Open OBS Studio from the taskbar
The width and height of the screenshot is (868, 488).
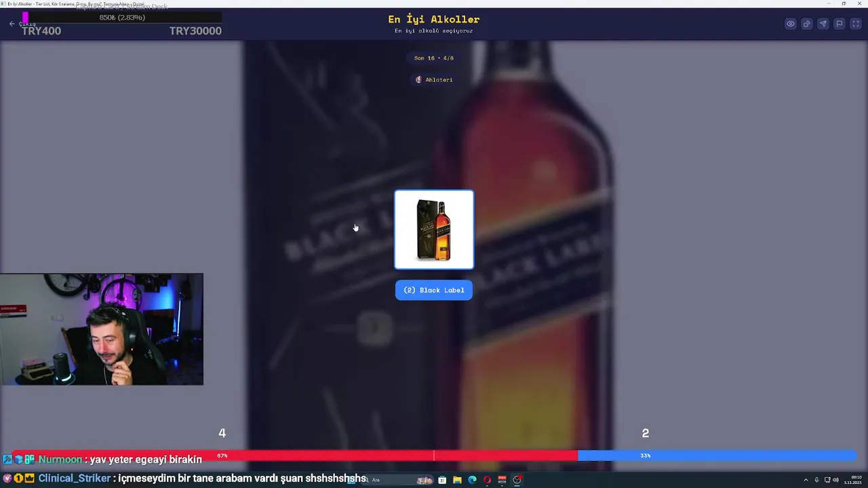click(517, 480)
